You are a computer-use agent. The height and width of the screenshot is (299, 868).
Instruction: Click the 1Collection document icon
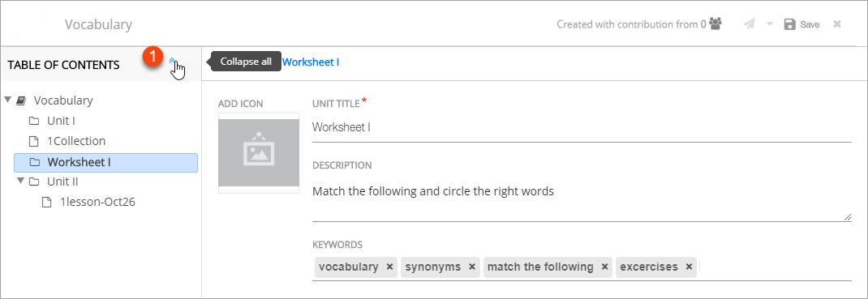tap(34, 141)
